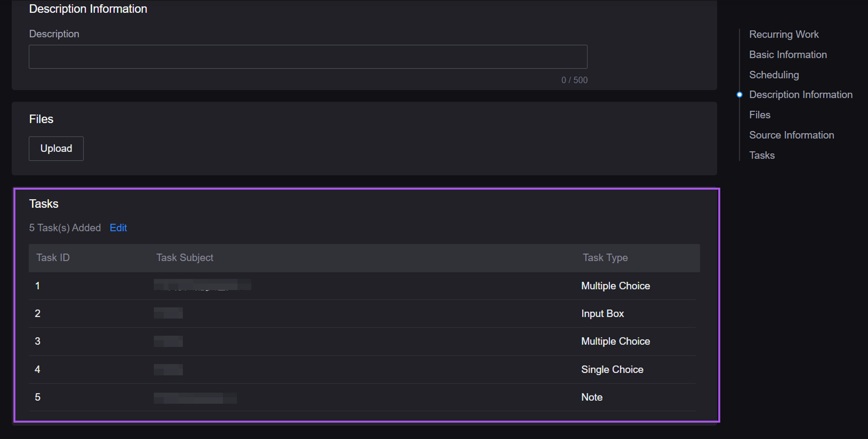Select Description Information in the side navigation
868x439 pixels.
(800, 95)
